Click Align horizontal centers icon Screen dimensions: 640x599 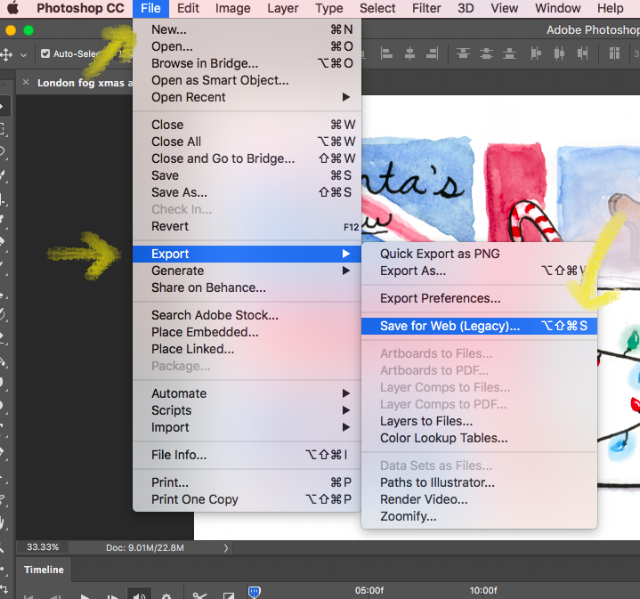(x=410, y=53)
